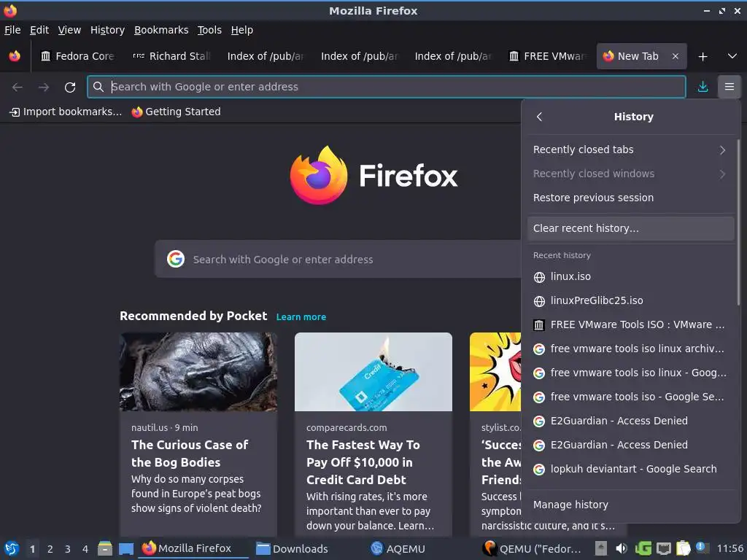
Task: Click the clipboard tray icon
Action: tap(683, 548)
